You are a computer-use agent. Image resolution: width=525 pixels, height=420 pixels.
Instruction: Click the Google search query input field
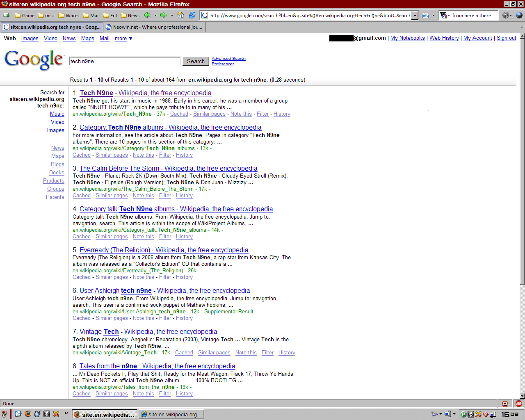point(125,61)
